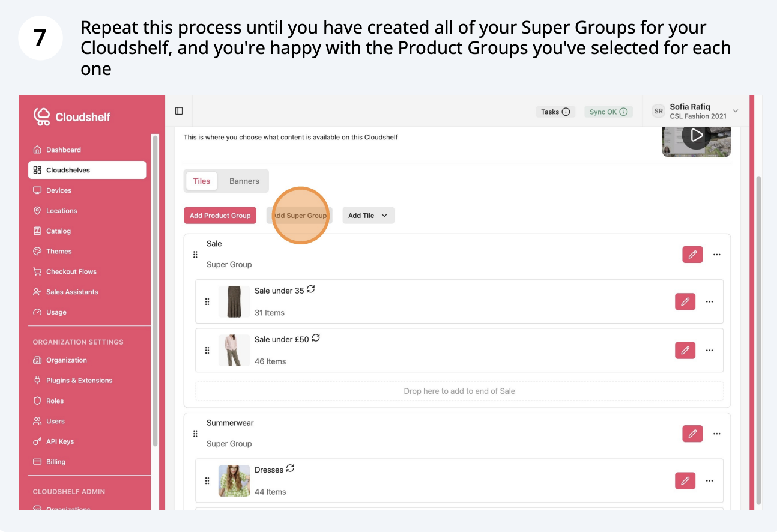Click the '31 Items' count text

pyautogui.click(x=270, y=313)
